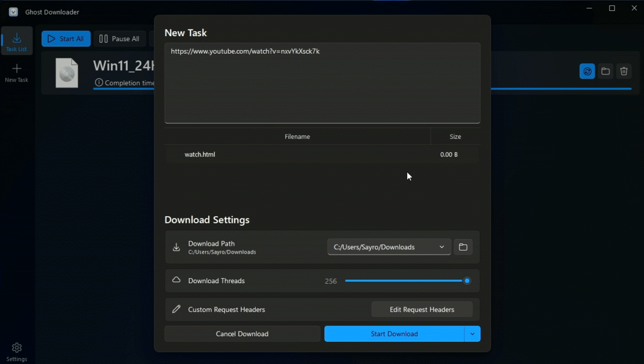Click the blue retry task icon
Screen dimensions: 644x364
pos(587,71)
